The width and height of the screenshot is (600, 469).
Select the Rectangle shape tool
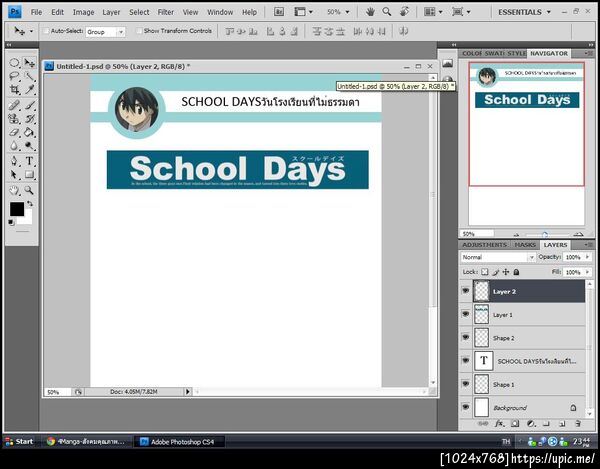coord(29,174)
